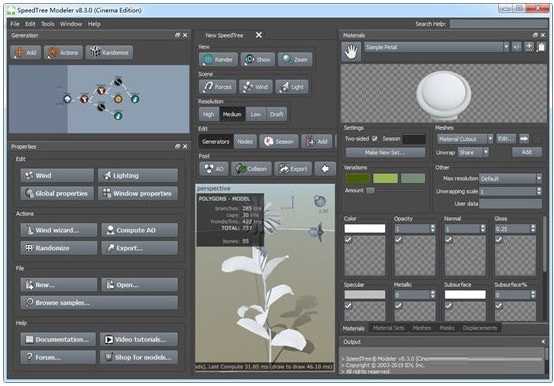Adjust the Gloss value stepper
554x386 pixels.
[x=533, y=229]
